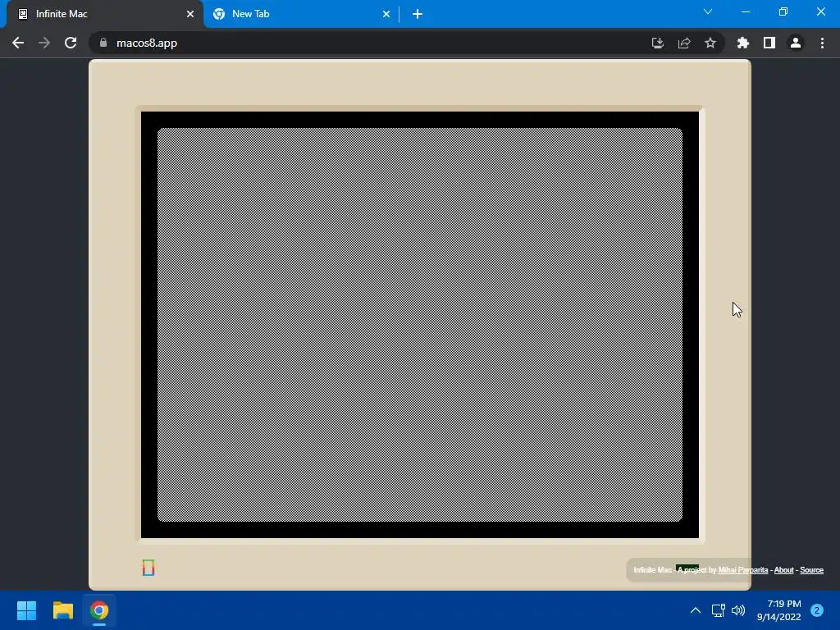This screenshot has height=630, width=840.
Task: Toggle Chrome side panel
Action: coord(769,43)
